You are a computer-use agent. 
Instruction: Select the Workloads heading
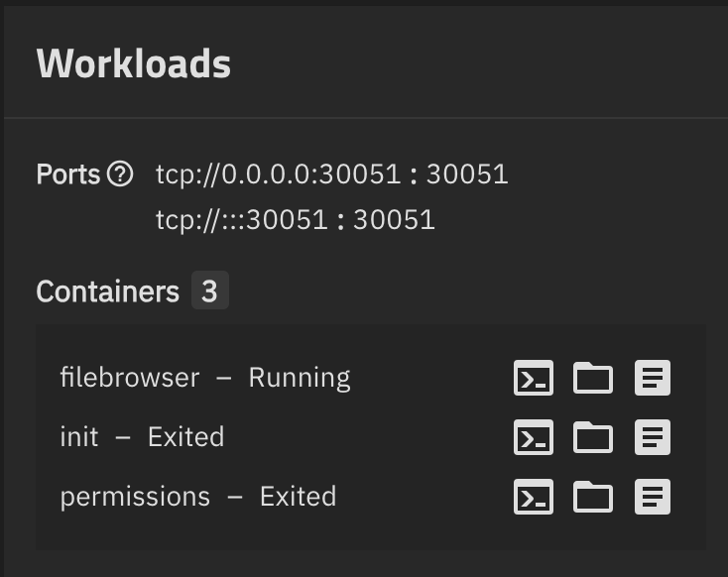[134, 63]
